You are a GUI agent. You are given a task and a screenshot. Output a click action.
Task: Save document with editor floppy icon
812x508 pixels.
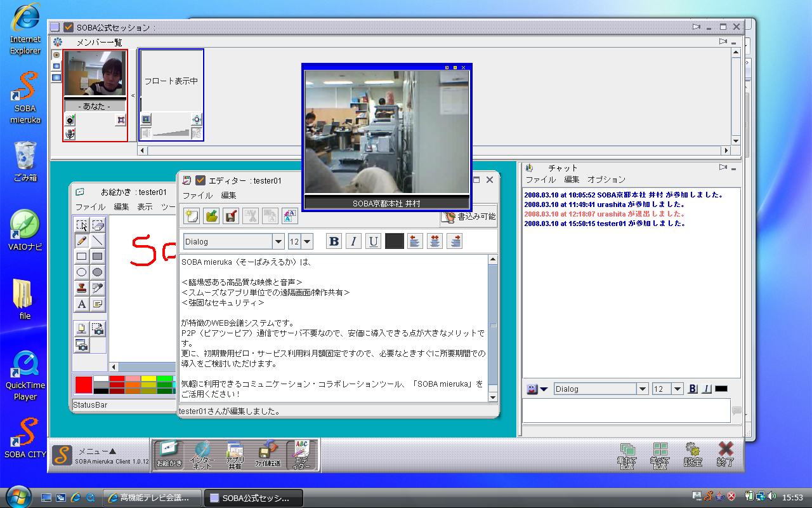point(231,216)
